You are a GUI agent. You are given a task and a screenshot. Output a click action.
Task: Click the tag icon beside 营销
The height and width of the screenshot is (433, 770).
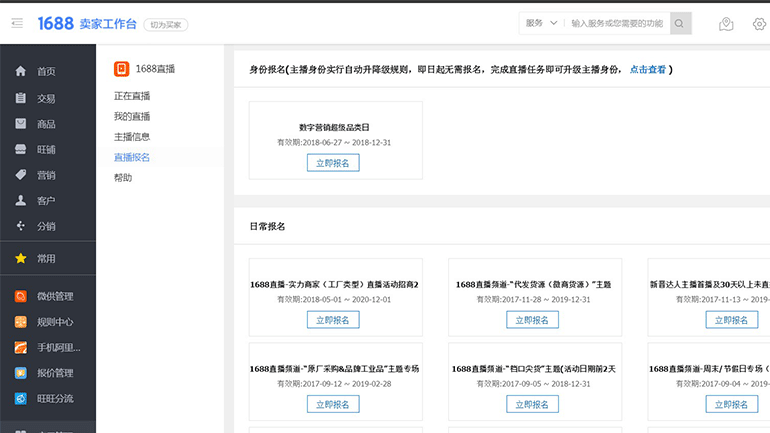pos(21,175)
